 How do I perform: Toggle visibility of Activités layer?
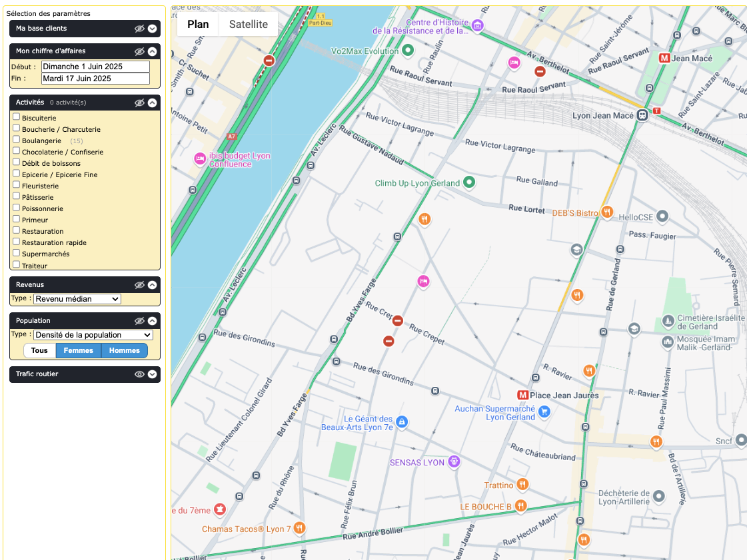click(139, 103)
